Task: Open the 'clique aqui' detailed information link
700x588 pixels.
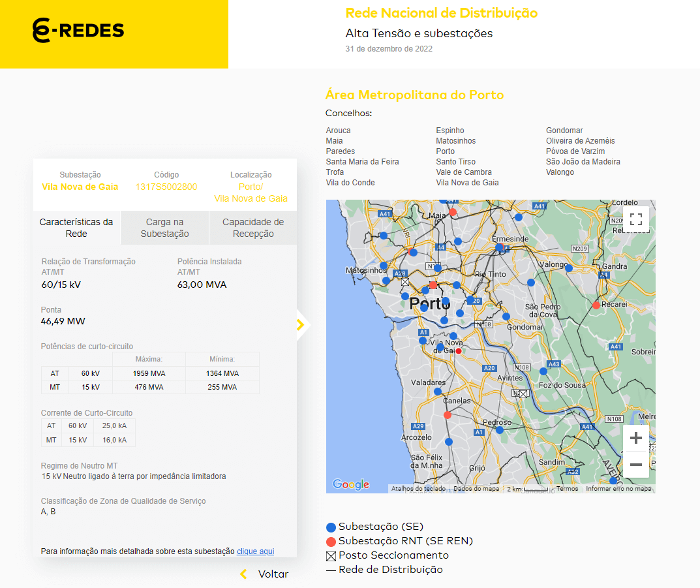Action: [x=255, y=551]
